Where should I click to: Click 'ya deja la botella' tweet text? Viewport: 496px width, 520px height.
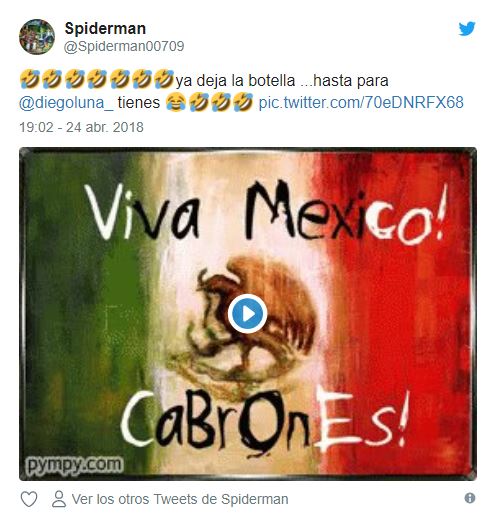coord(235,81)
